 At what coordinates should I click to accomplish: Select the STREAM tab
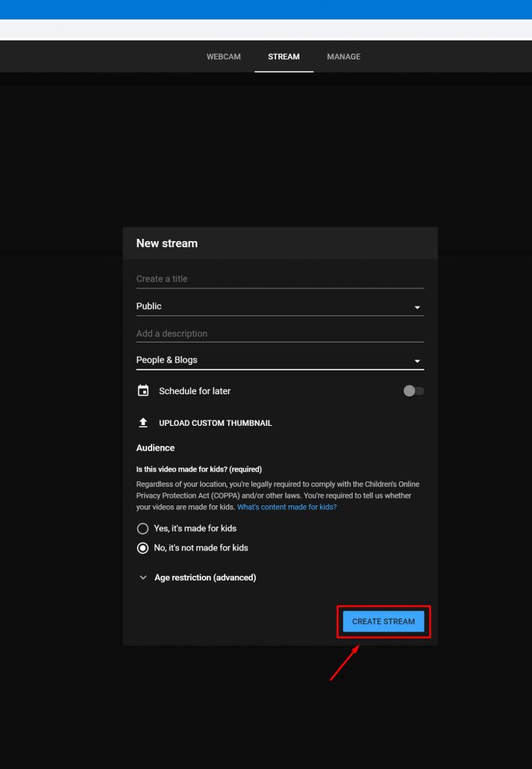coord(284,56)
